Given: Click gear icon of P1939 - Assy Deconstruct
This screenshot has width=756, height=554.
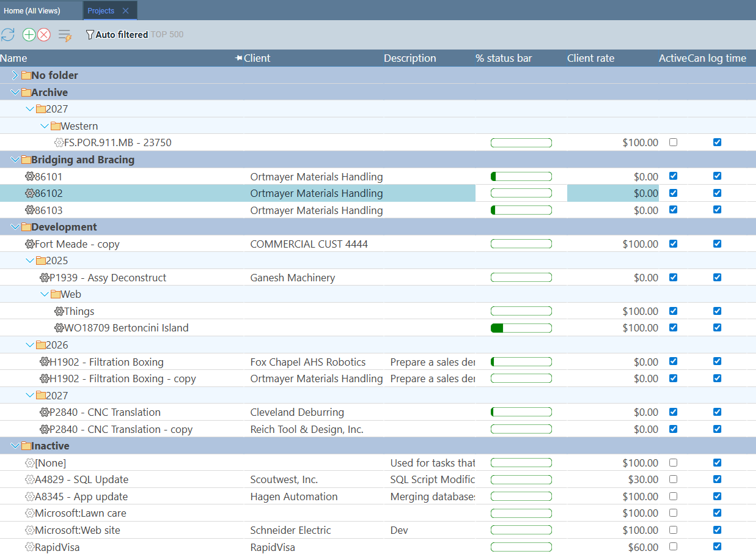Looking at the screenshot, I should pyautogui.click(x=44, y=278).
